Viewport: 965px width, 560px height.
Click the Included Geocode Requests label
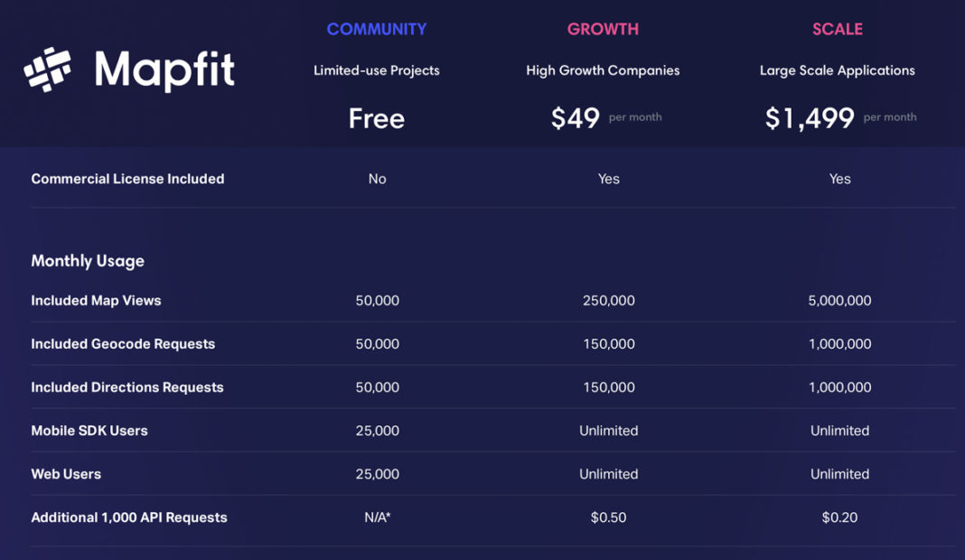click(x=123, y=344)
